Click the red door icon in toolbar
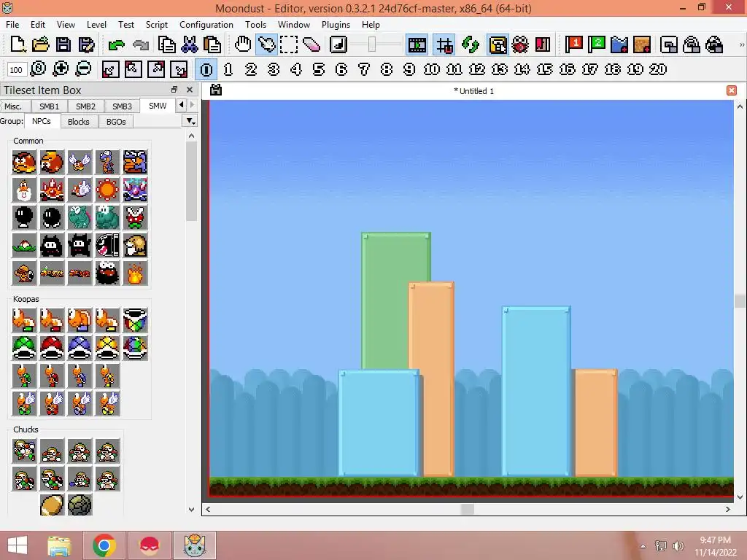The height and width of the screenshot is (560, 747). pos(543,44)
